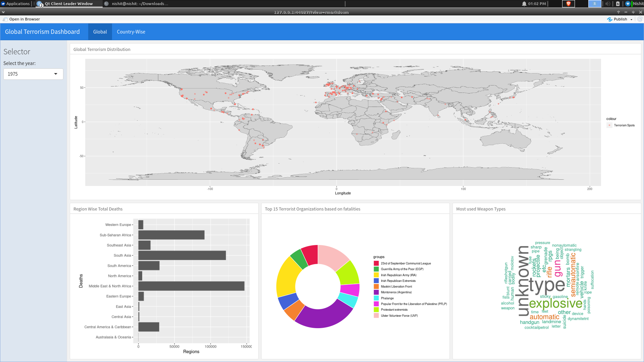The image size is (644, 362).
Task: Click the 'Australasia & Oceania' axis label
Action: [x=113, y=337]
